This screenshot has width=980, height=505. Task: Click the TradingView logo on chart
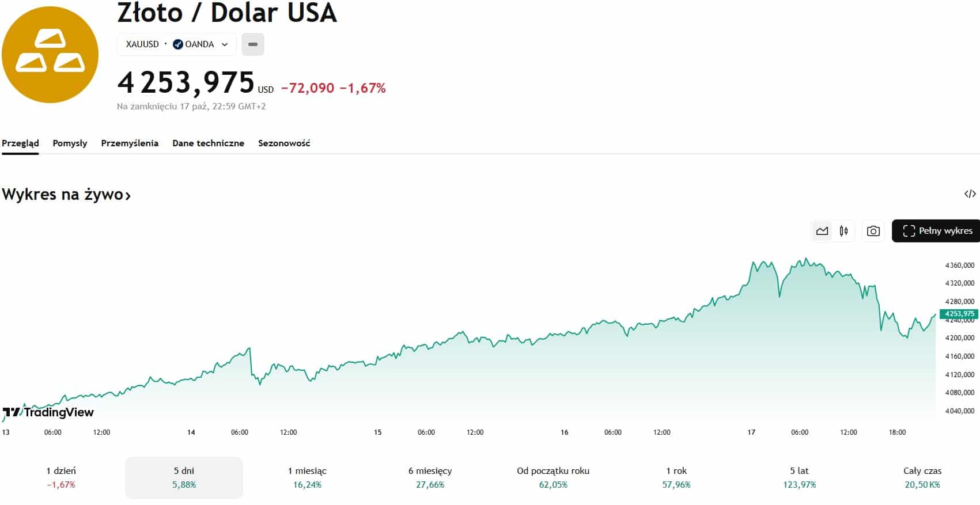(x=48, y=412)
